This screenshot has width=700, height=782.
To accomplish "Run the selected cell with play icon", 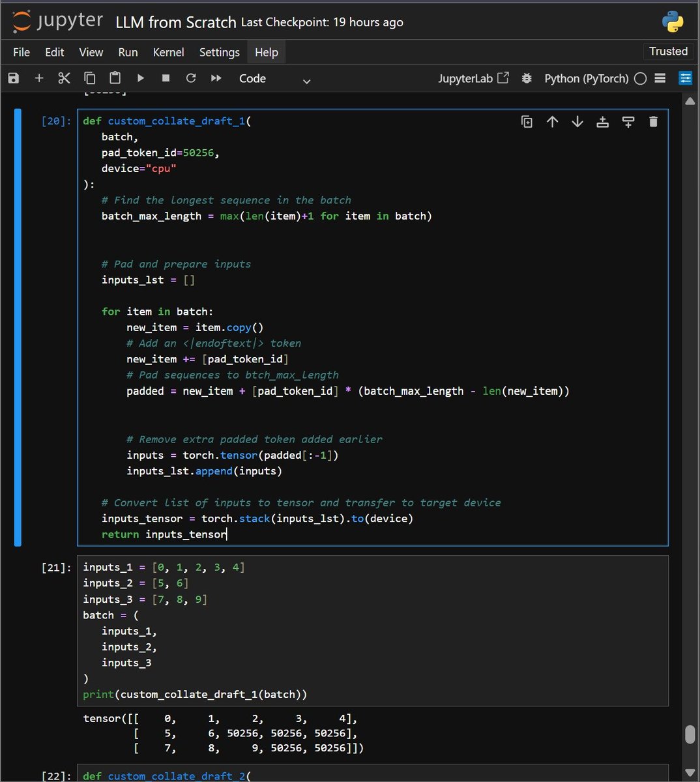I will coord(141,78).
